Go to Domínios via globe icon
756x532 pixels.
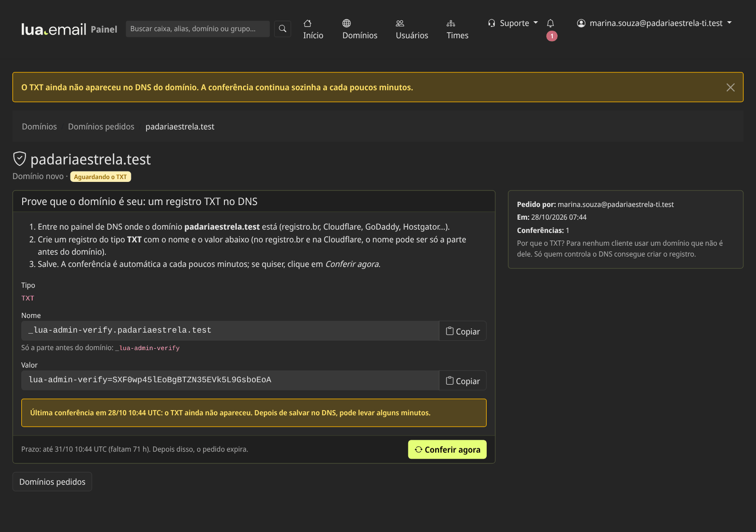[360, 29]
